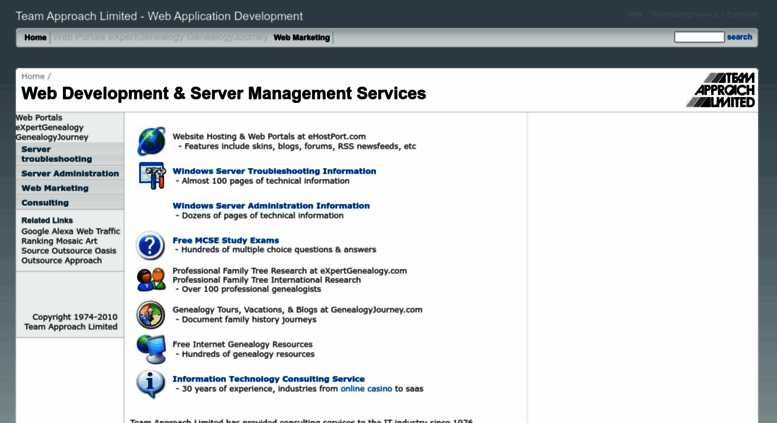Click the Home breadcrumb link
Viewport: 777px width, 423px height.
tap(33, 76)
